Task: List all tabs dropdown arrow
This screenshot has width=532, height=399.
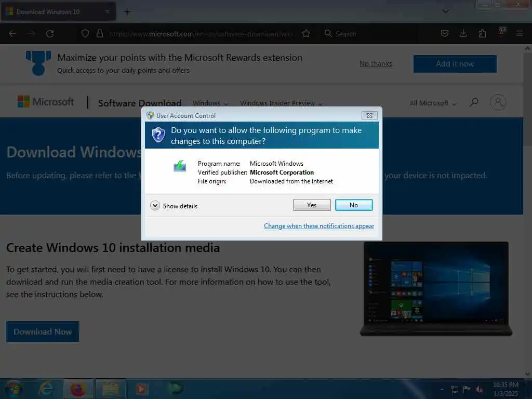Action: point(446,11)
